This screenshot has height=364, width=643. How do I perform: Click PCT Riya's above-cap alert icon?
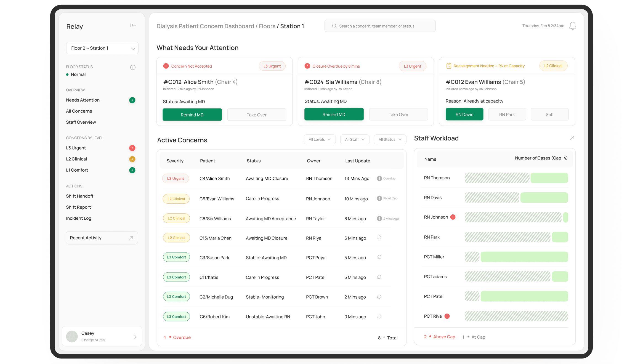tap(447, 316)
